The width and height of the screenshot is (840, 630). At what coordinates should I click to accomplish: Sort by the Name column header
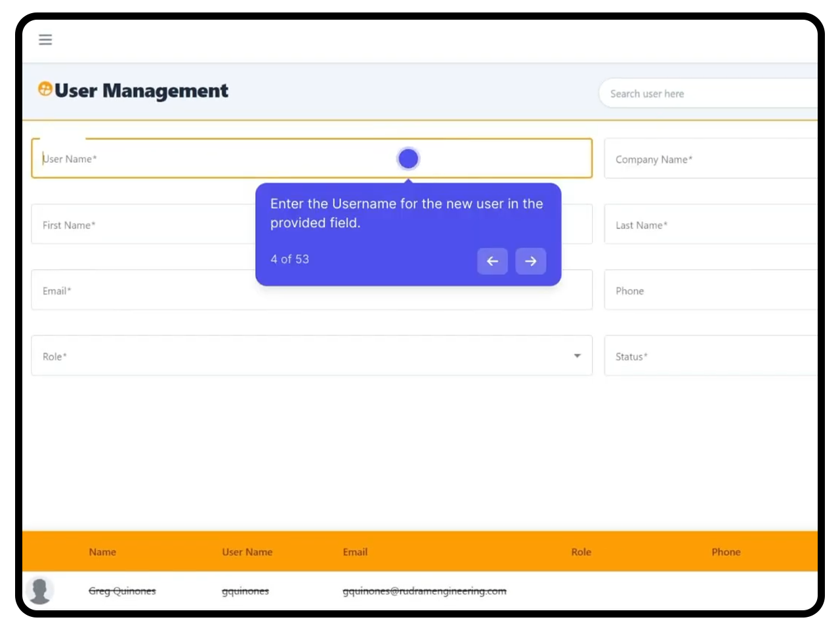(102, 552)
